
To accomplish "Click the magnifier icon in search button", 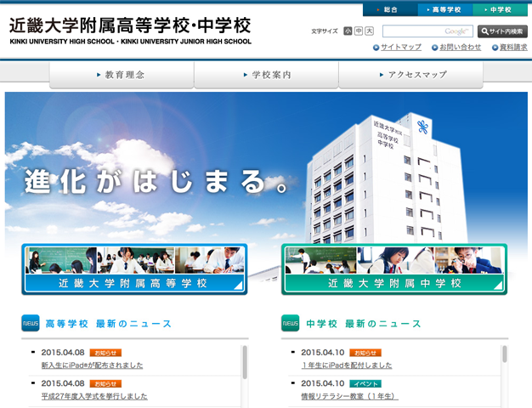I will click(485, 31).
